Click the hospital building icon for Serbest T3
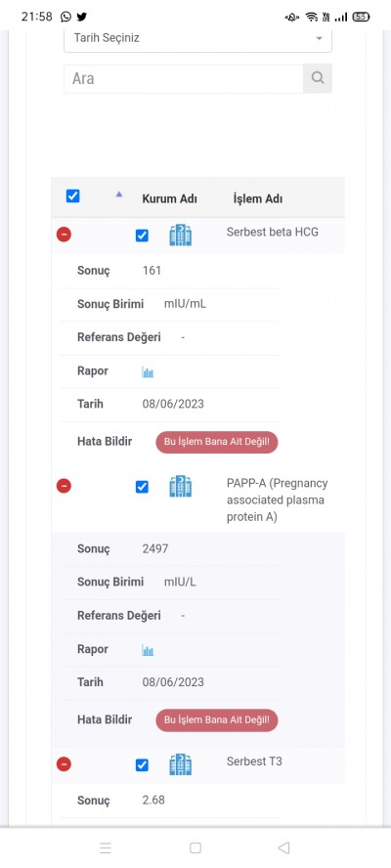 coord(180,764)
